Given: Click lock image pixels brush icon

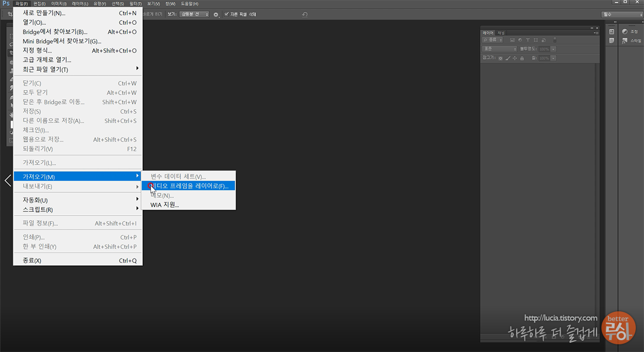Looking at the screenshot, I should point(508,58).
